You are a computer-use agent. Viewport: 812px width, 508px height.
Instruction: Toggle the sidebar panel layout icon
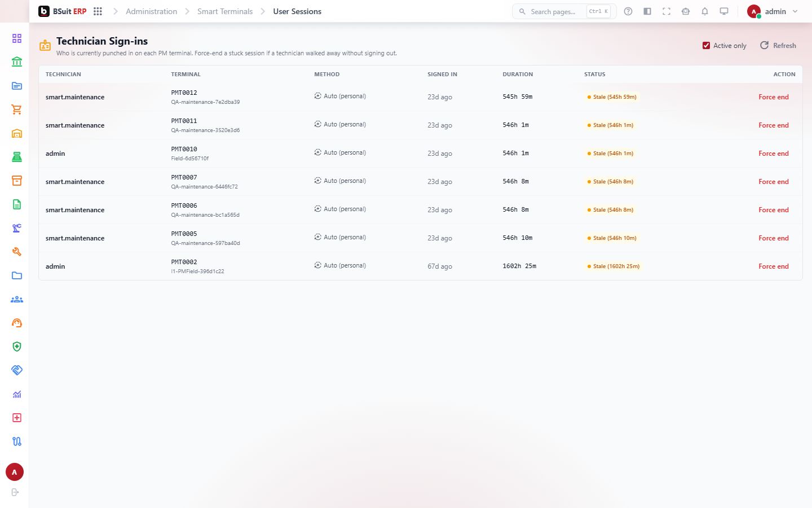pyautogui.click(x=647, y=11)
